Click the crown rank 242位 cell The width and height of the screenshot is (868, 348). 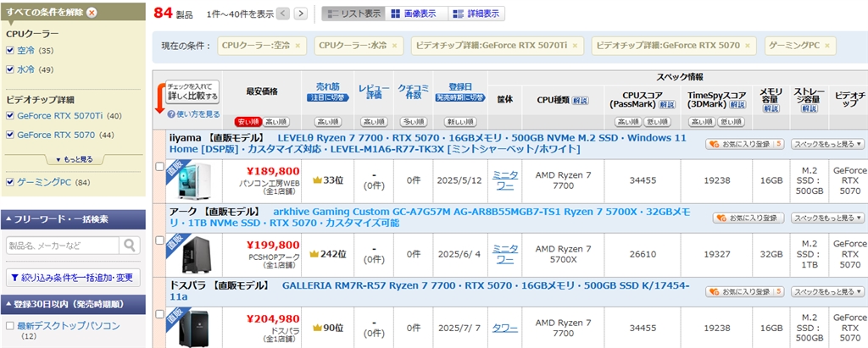pos(328,254)
